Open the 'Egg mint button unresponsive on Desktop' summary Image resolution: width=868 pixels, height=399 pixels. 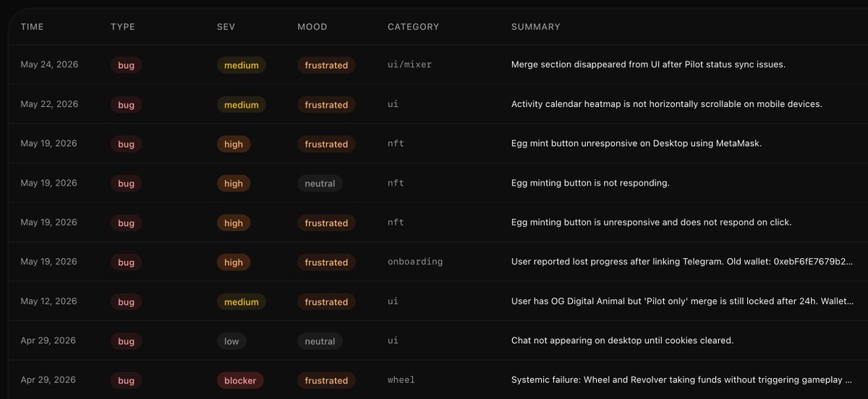click(637, 144)
